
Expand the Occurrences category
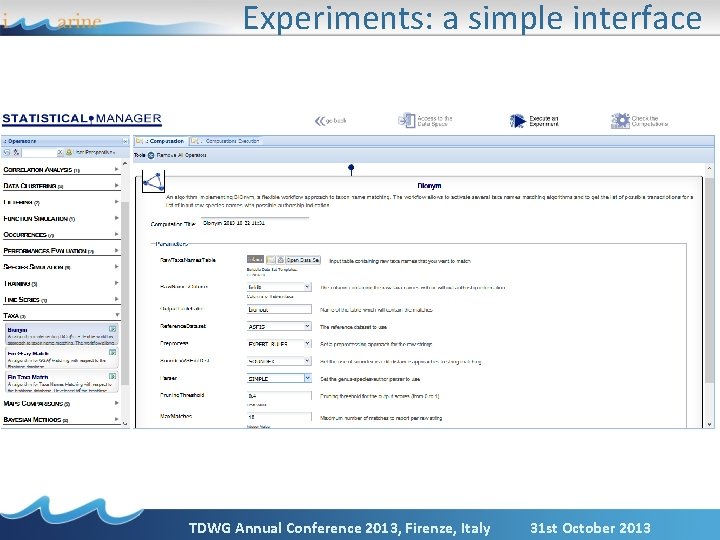[61, 235]
